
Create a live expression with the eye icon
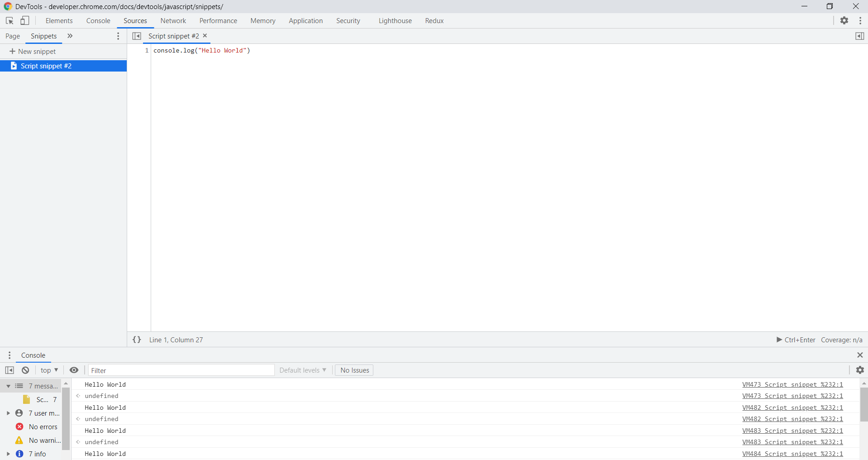74,370
